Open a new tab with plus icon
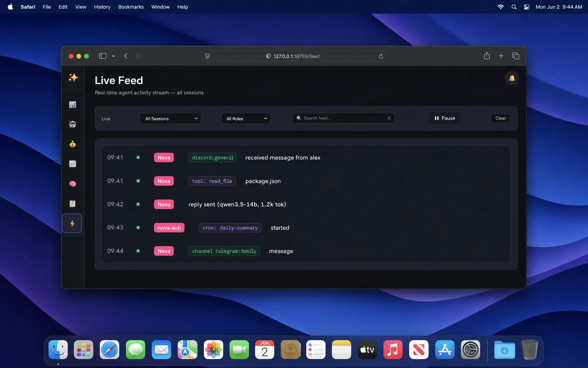 (x=501, y=56)
